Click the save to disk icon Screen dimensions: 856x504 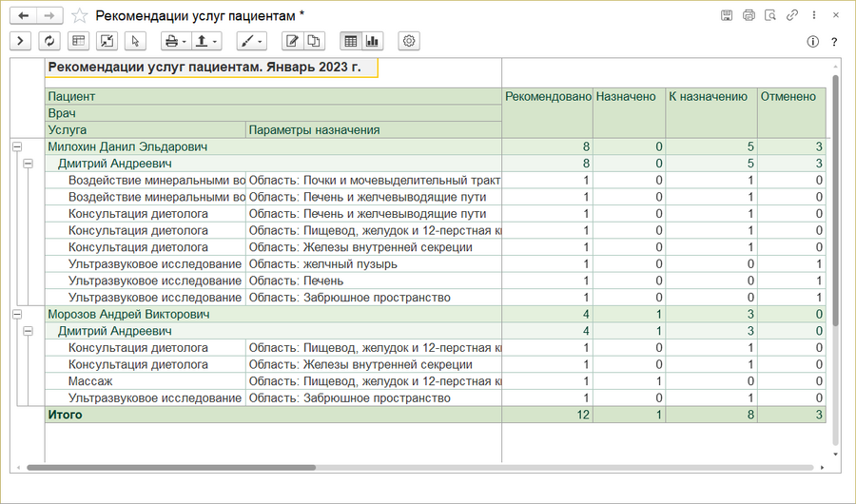[x=727, y=15]
